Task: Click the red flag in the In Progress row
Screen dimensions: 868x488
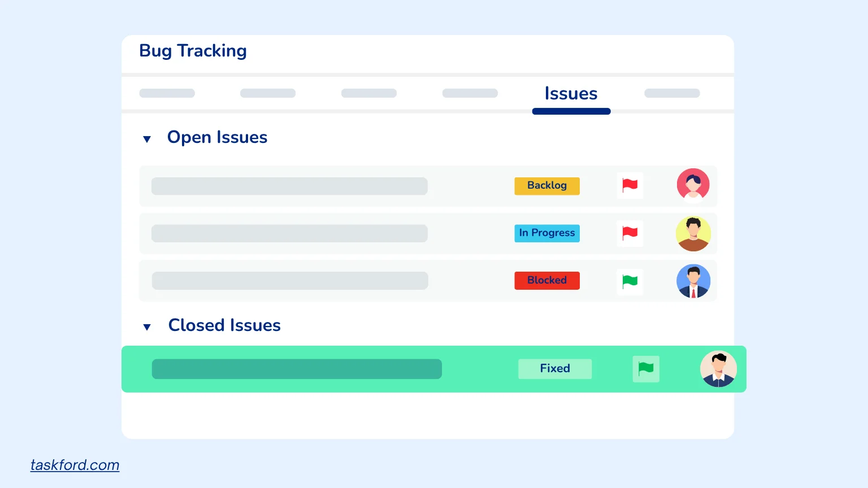Action: pos(630,233)
